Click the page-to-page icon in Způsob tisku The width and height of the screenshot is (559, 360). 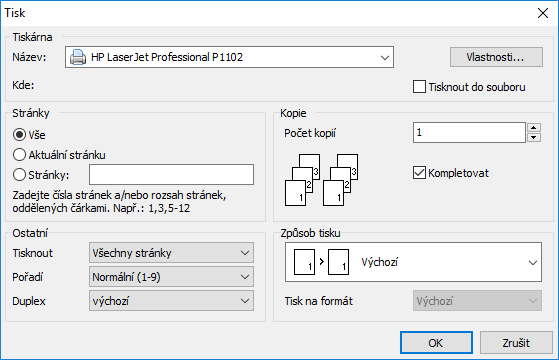321,262
